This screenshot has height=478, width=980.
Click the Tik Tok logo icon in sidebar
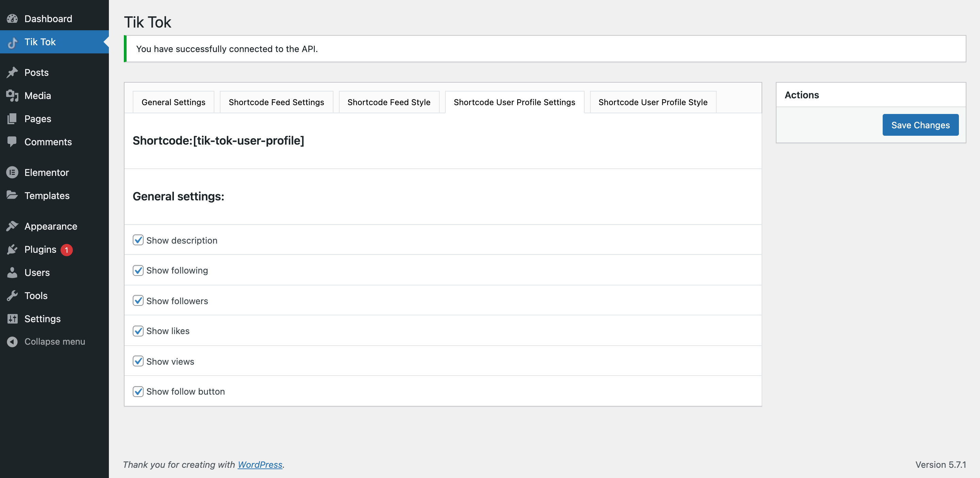click(12, 42)
